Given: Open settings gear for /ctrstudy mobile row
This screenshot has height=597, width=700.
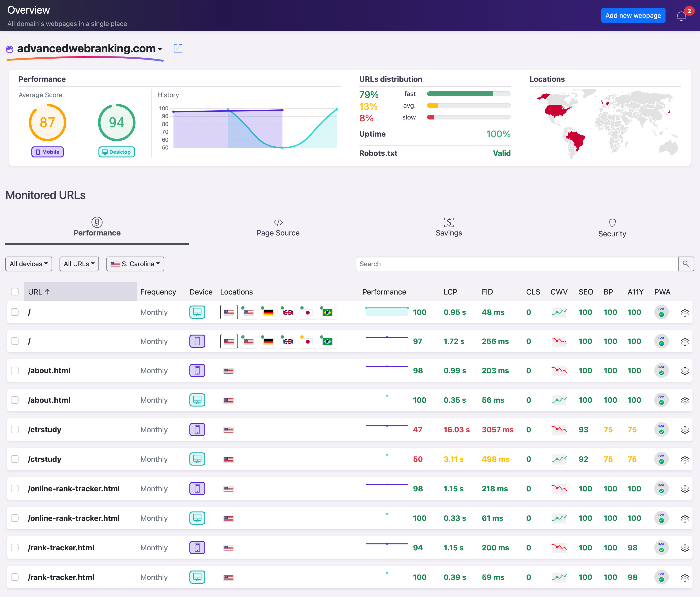Looking at the screenshot, I should [685, 430].
